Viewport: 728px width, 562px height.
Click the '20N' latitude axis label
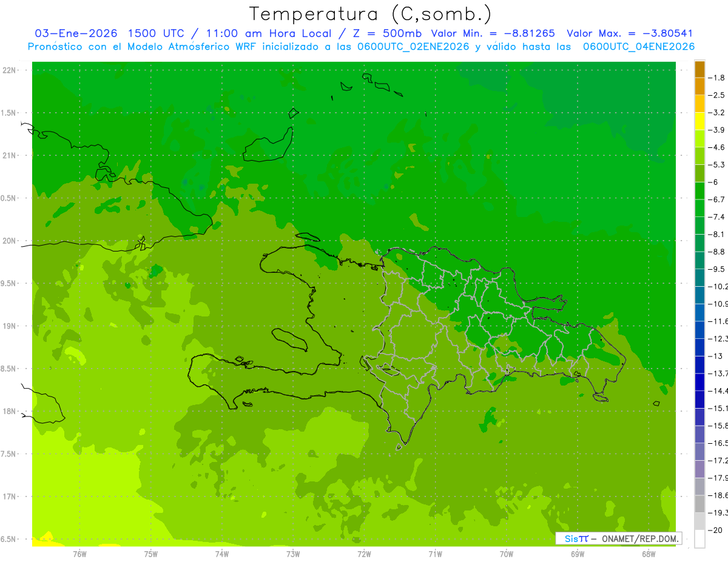10,241
